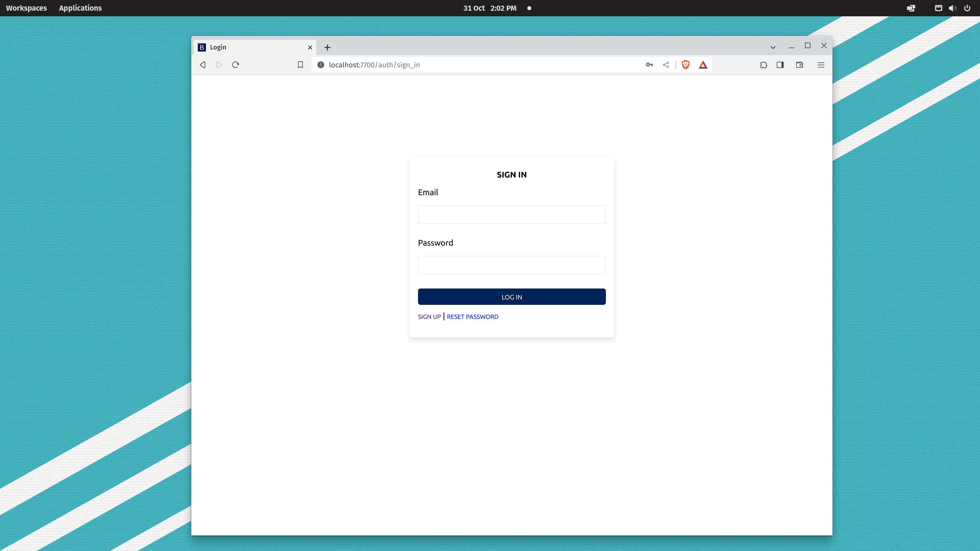Open the power menu icon
The height and width of the screenshot is (551, 980).
(967, 8)
